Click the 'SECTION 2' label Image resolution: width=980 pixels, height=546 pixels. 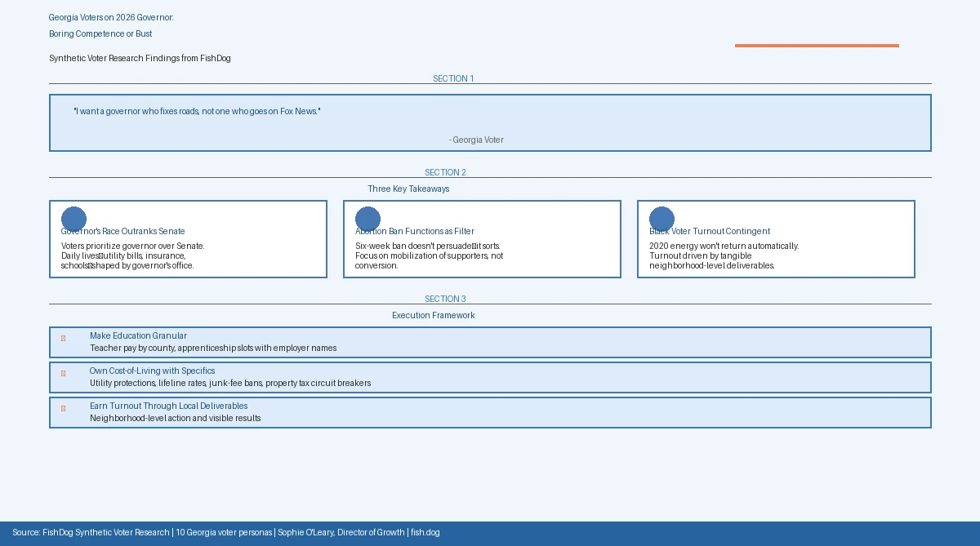(445, 172)
